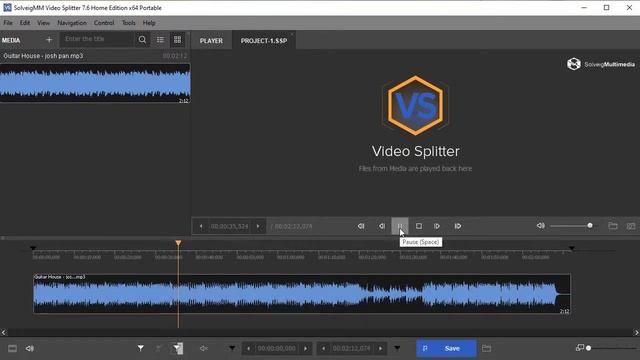Click the black triangle right of the end time field
The image size is (640, 360).
click(397, 348)
